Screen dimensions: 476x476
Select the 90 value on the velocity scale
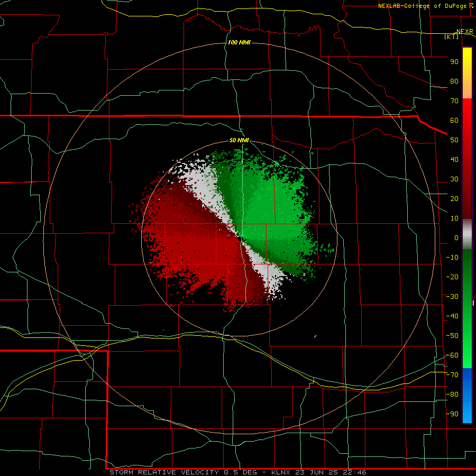454,62
